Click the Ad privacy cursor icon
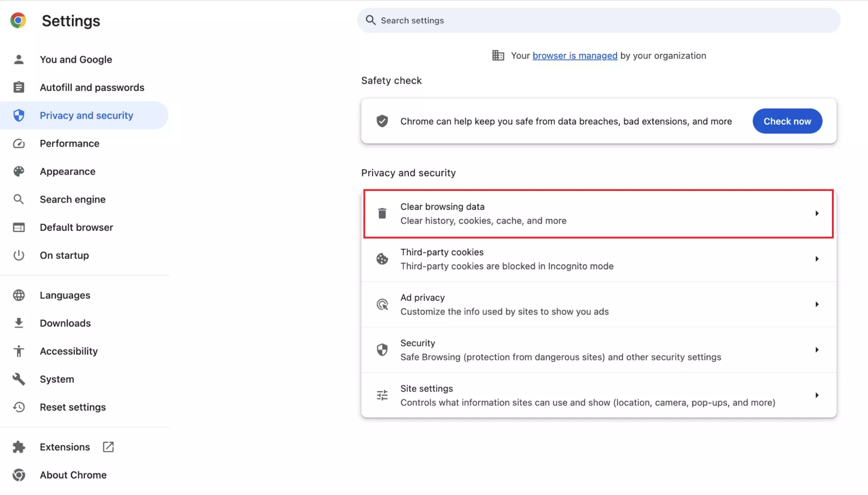 (382, 305)
